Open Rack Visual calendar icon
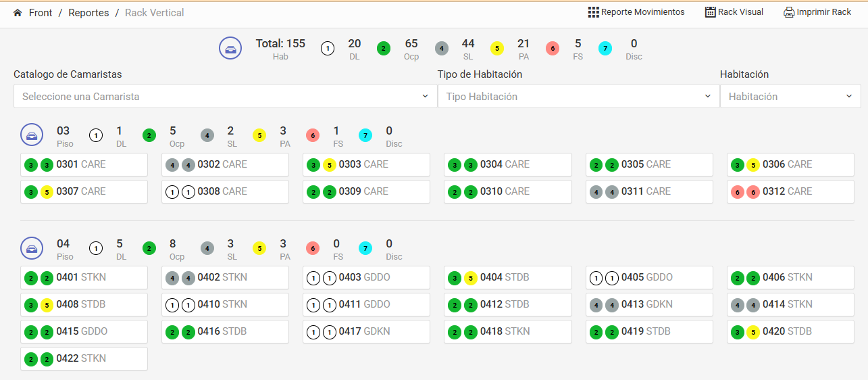The height and width of the screenshot is (380, 868). [711, 12]
